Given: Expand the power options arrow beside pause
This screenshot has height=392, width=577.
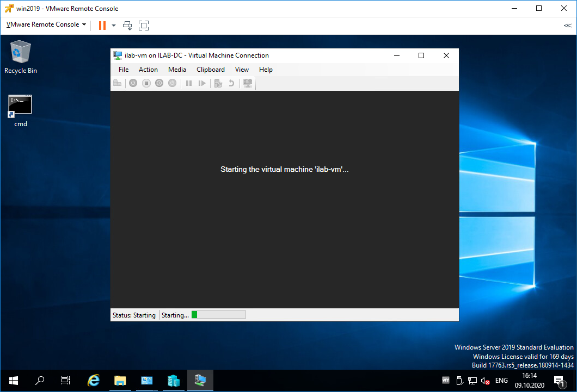Looking at the screenshot, I should (x=114, y=26).
